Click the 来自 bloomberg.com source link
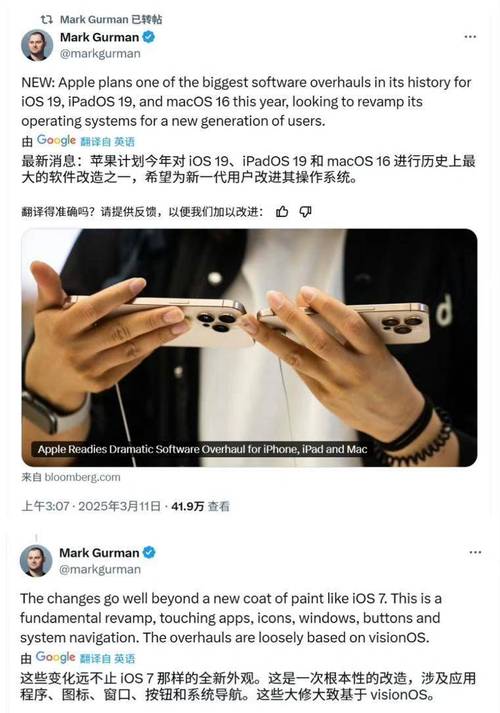The image size is (500, 713). coord(70,477)
